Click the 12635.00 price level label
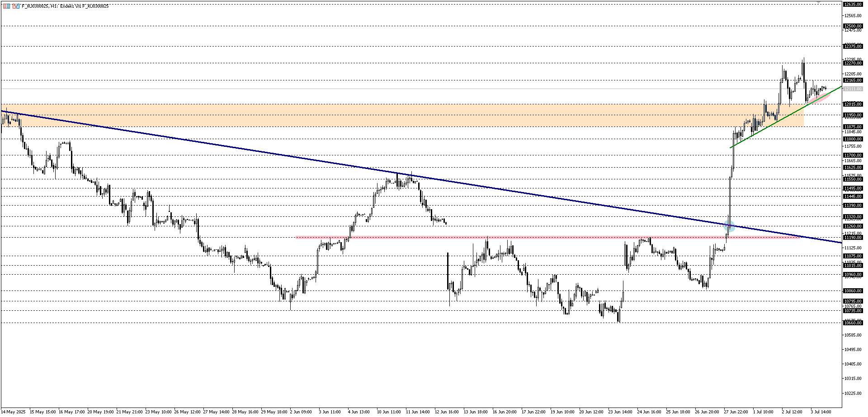 pos(853,4)
